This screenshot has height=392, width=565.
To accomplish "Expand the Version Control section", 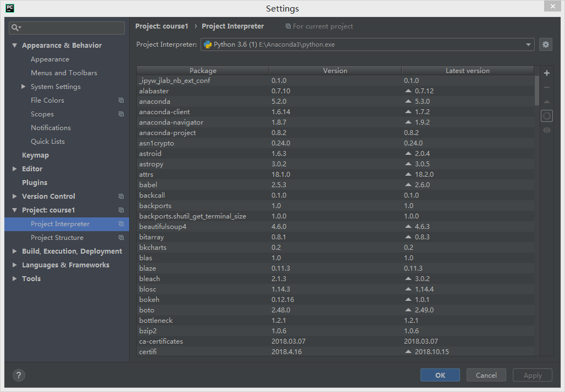I will click(15, 196).
